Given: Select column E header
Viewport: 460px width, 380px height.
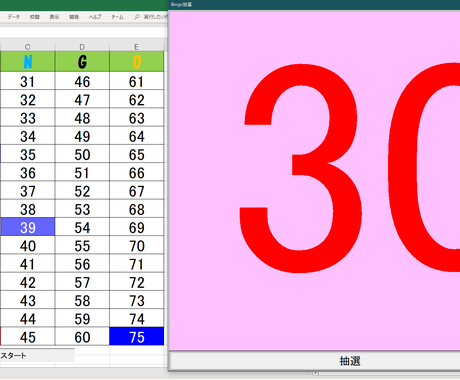Looking at the screenshot, I should pos(136,47).
